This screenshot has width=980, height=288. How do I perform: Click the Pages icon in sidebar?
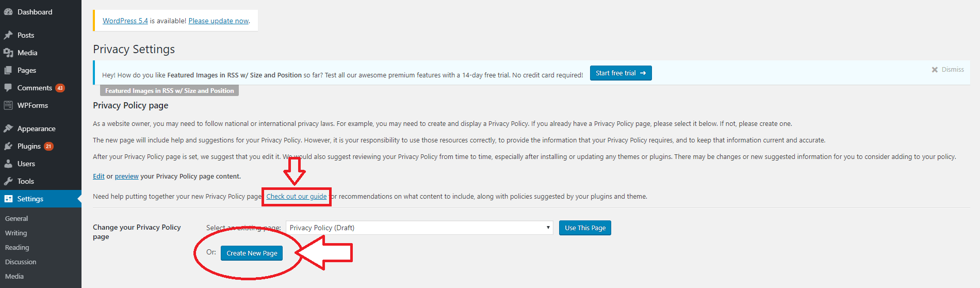(x=8, y=70)
